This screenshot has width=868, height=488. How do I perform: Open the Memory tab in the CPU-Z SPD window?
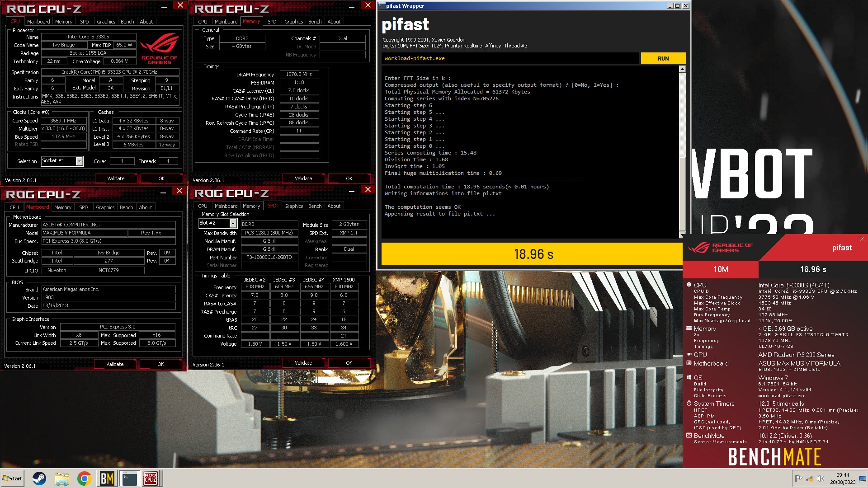251,206
